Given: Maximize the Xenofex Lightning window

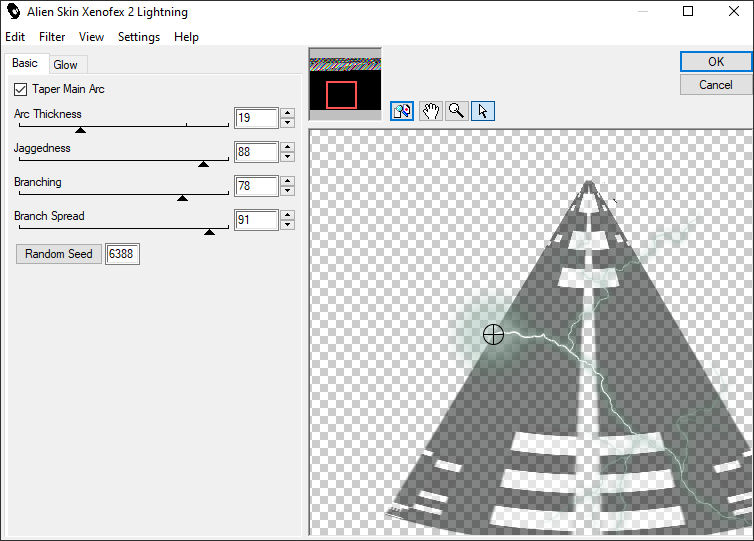Looking at the screenshot, I should pos(688,11).
